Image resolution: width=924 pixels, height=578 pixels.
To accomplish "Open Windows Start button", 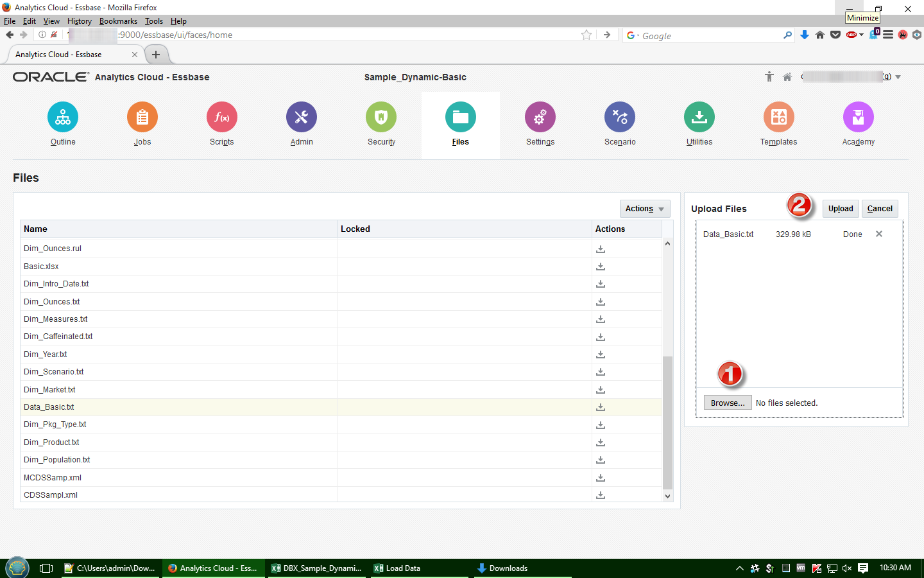I will [x=17, y=568].
